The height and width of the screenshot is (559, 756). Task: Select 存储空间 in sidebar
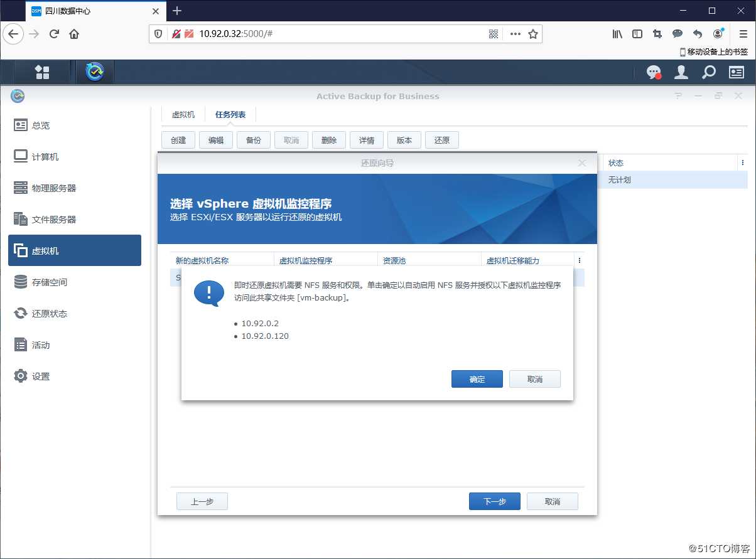click(x=75, y=282)
